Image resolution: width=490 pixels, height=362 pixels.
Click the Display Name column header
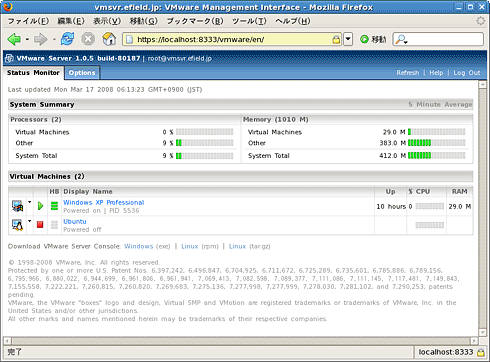click(88, 192)
